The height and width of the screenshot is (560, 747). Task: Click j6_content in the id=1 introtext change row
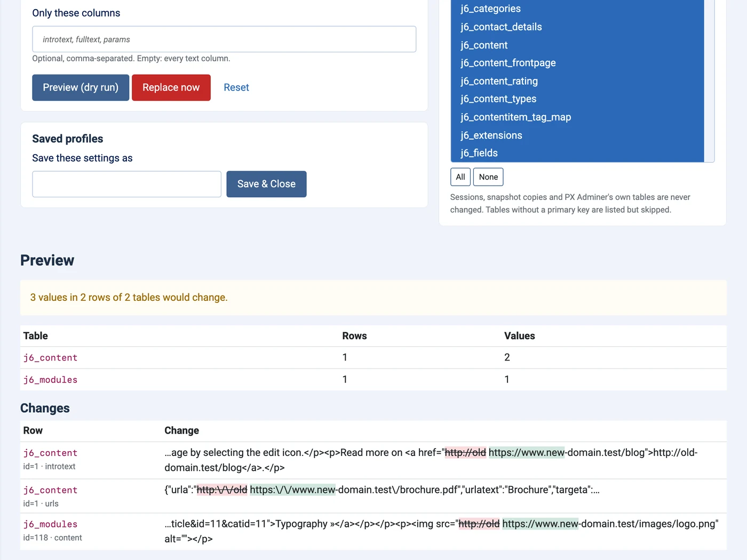pos(50,453)
